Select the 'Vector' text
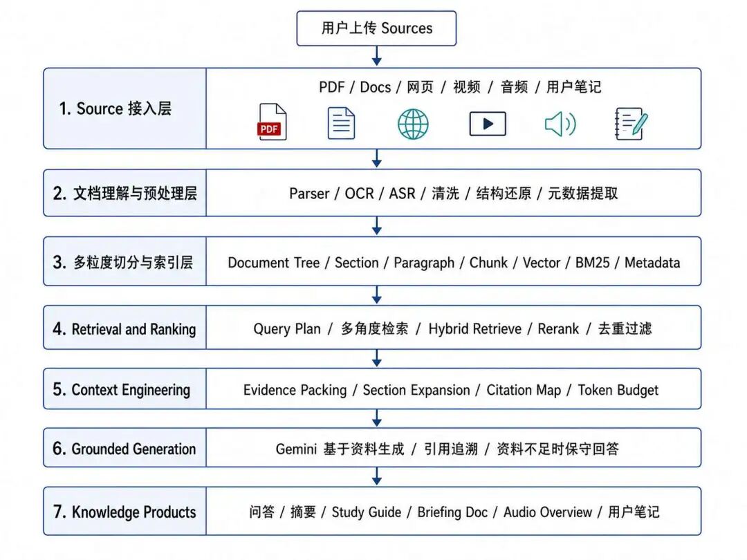Viewport: 747px width, 560px height. coord(541,263)
